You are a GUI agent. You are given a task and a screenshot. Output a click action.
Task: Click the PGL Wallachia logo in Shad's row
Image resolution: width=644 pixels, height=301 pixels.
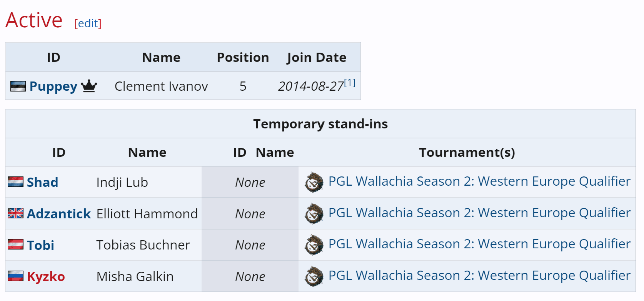314,182
